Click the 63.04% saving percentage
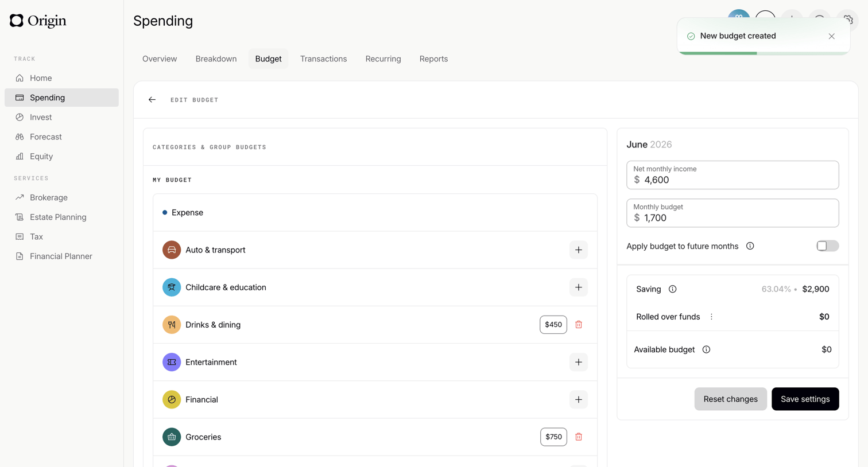 pos(776,289)
